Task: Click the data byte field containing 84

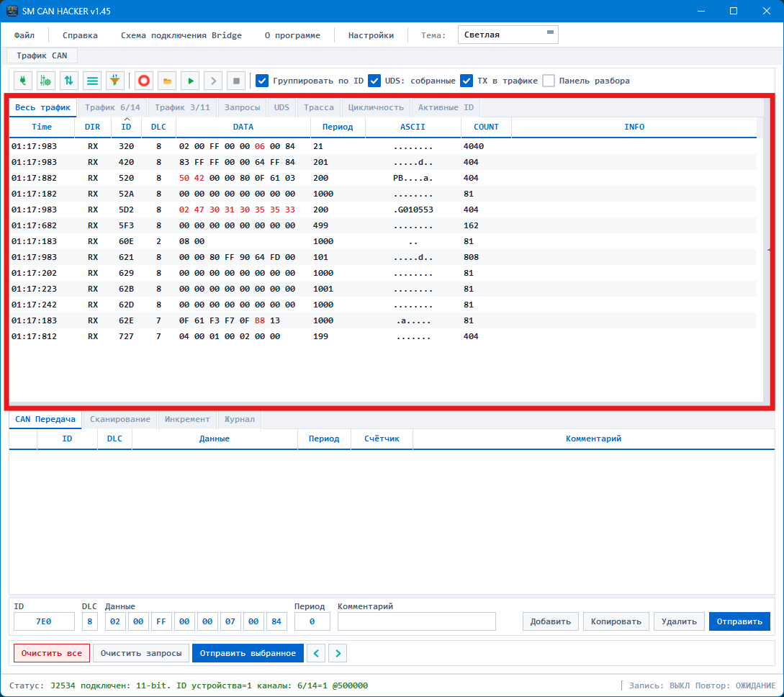Action: tap(276, 621)
